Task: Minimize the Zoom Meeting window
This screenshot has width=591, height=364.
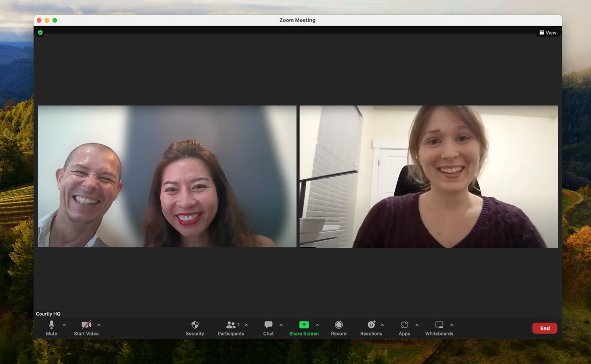Action: point(47,20)
